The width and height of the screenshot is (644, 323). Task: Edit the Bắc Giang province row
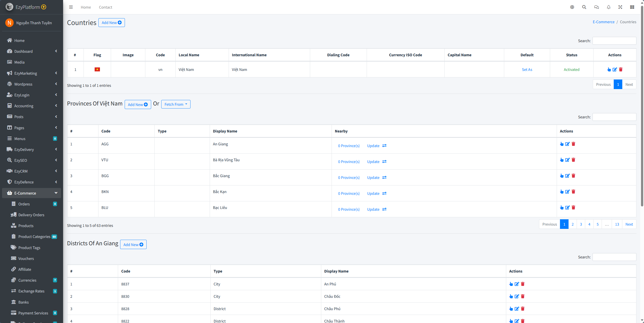pyautogui.click(x=567, y=176)
